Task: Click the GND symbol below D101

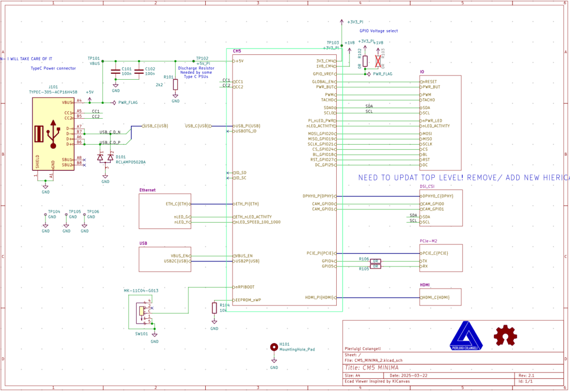Action: [x=106, y=178]
